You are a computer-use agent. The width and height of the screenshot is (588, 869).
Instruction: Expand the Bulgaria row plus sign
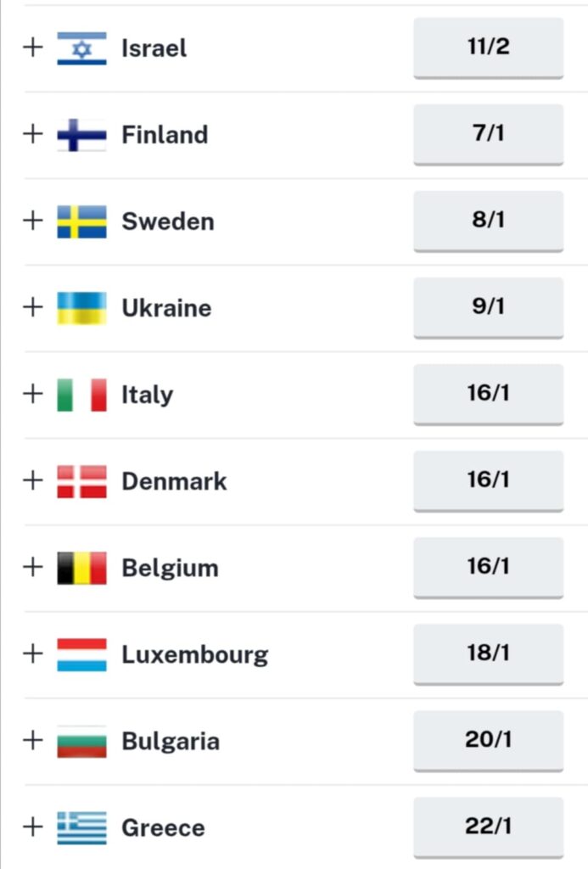(x=32, y=739)
